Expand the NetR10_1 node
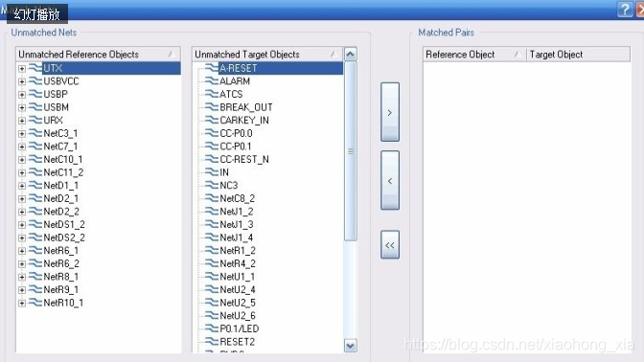The width and height of the screenshot is (644, 362). 22,304
